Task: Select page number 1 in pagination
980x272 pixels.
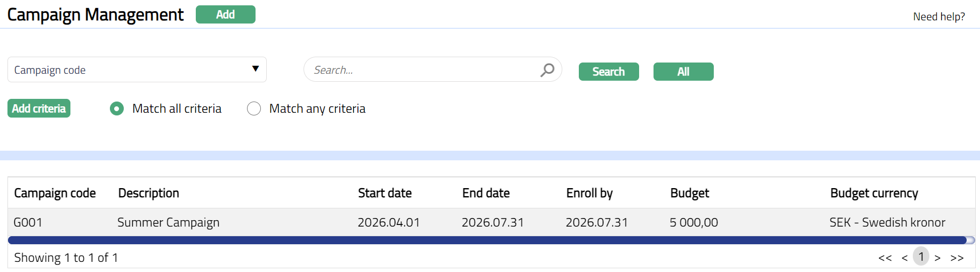Action: pyautogui.click(x=921, y=257)
